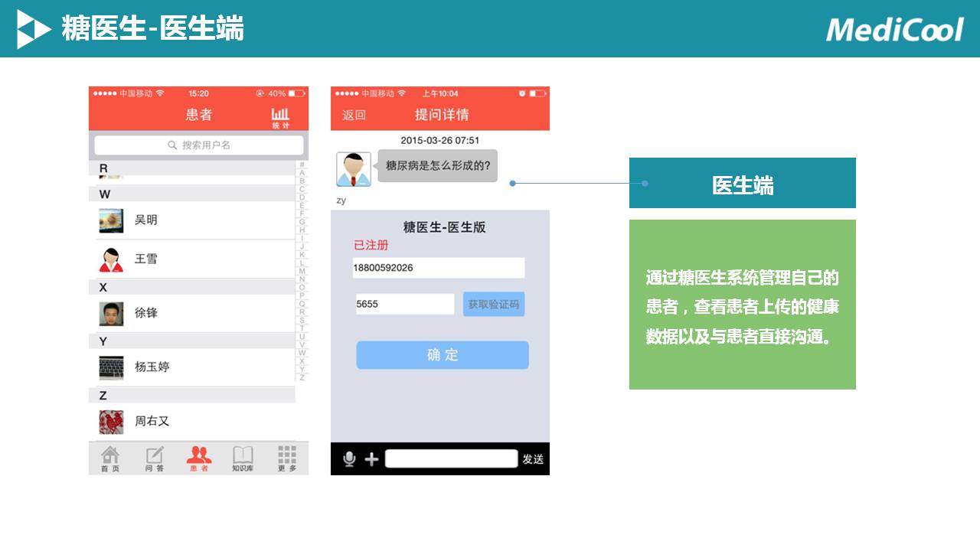Viewport: 980px width, 551px height.
Task: Click the verification code field 5655
Action: (x=404, y=305)
